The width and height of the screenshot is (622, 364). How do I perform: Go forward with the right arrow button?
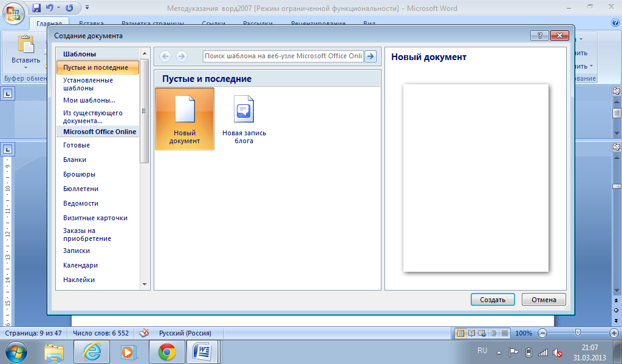click(181, 56)
